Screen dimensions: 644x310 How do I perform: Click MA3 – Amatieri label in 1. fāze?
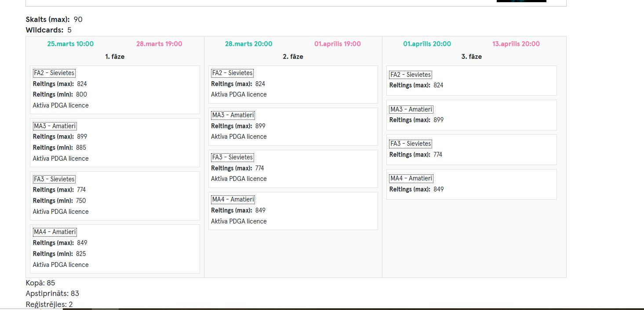click(x=55, y=126)
